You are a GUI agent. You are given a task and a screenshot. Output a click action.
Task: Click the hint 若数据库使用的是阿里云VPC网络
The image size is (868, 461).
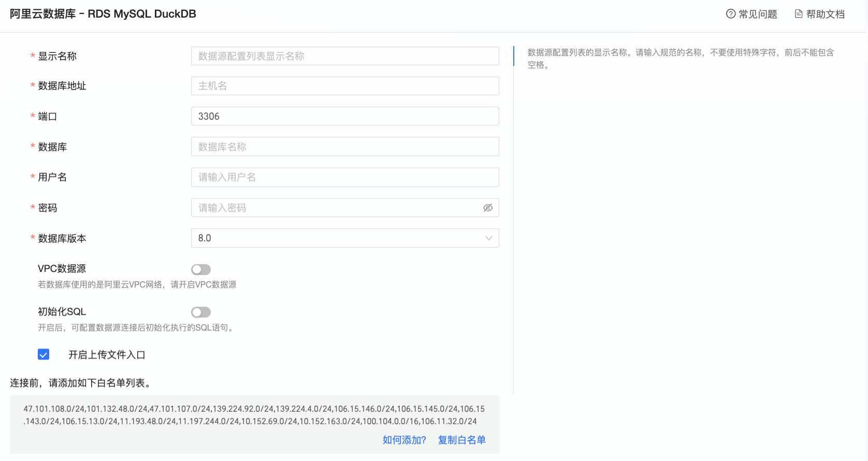pos(137,284)
